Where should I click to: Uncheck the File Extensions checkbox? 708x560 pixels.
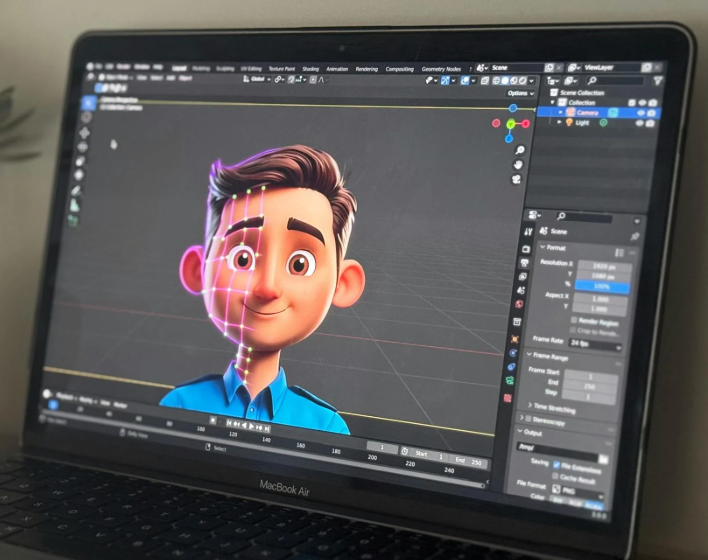[x=555, y=465]
